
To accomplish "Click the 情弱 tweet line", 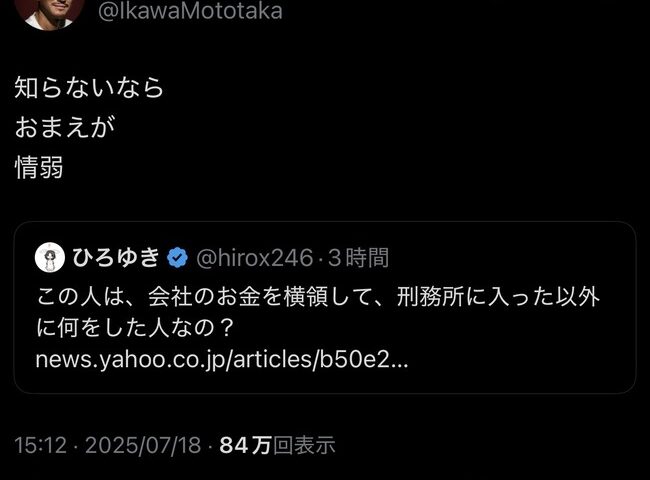I will point(39,167).
